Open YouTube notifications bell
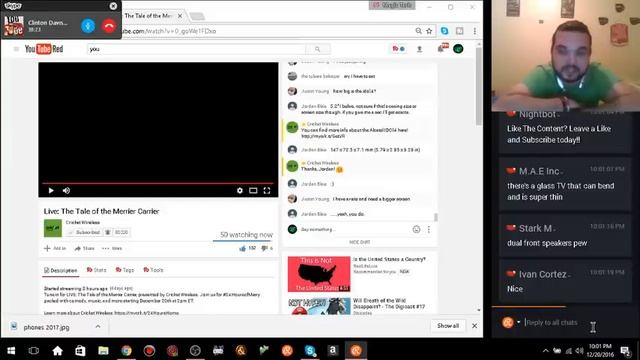640x360 pixels. (x=441, y=49)
